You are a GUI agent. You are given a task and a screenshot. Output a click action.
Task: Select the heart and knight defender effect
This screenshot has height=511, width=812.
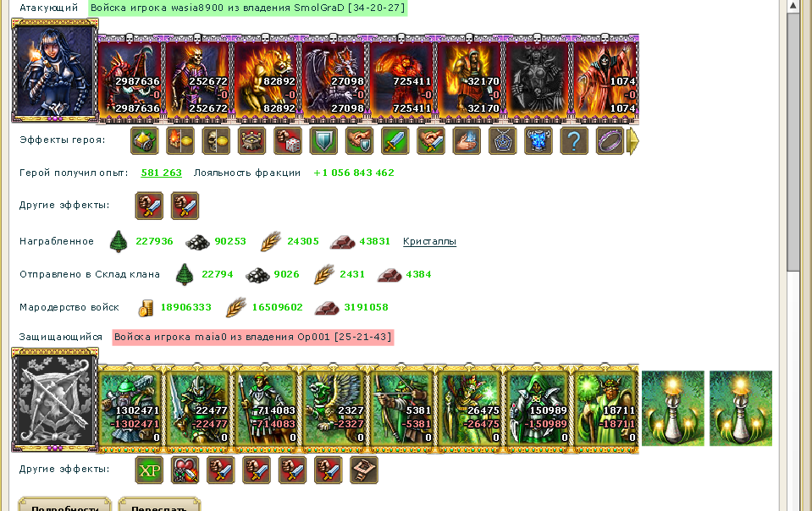point(185,470)
